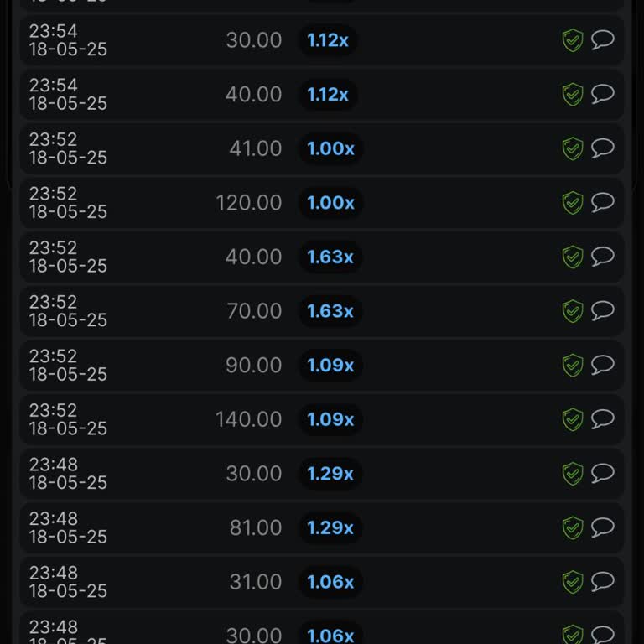Click the shield check on the 31.00 bet row
The width and height of the screenshot is (644, 644).
pos(573,582)
